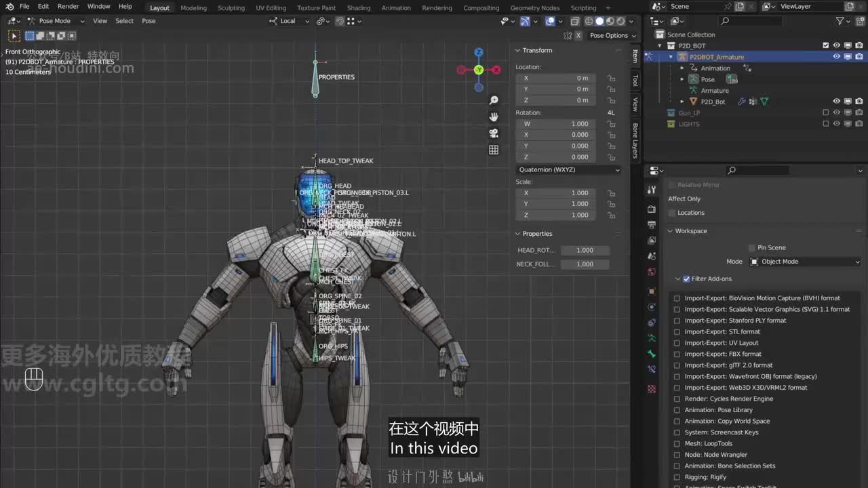The width and height of the screenshot is (868, 488).
Task: Uncheck the Filter Add-ons checkbox
Action: pos(686,279)
